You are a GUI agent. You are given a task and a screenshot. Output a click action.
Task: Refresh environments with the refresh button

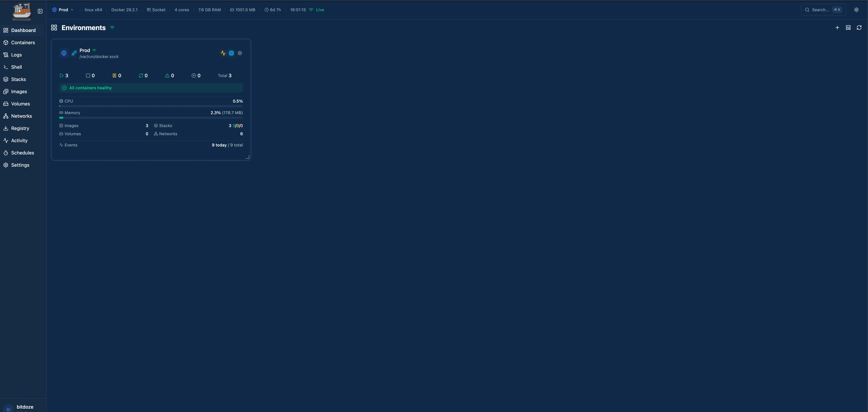coord(860,27)
